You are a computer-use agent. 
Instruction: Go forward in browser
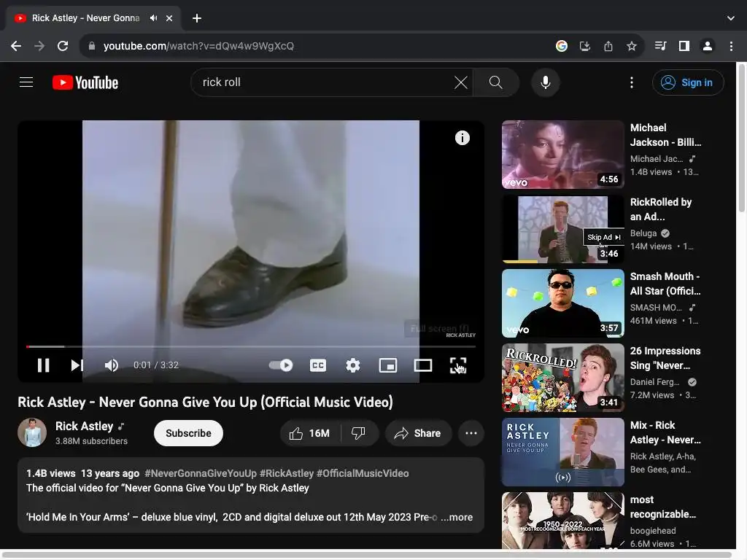(39, 46)
